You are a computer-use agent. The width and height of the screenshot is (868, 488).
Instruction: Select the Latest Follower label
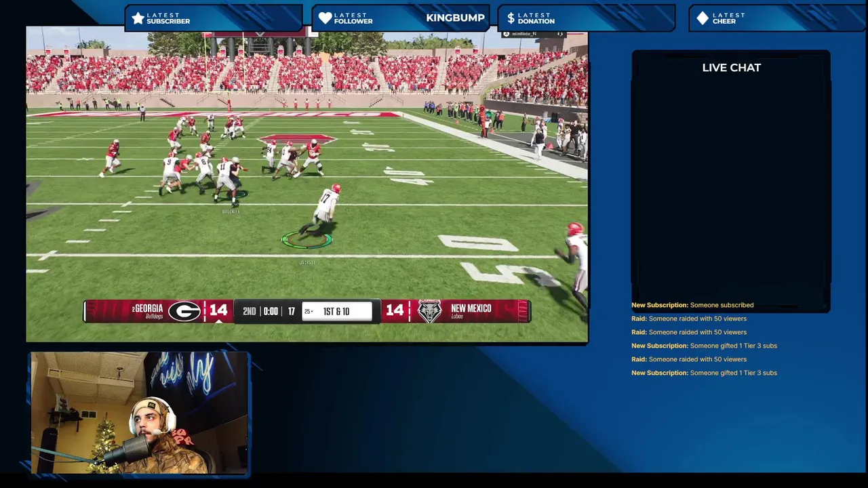click(x=353, y=18)
